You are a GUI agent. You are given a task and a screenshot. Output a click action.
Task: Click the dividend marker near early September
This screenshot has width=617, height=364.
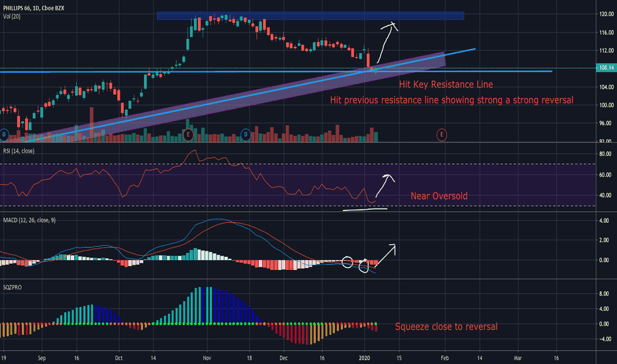coord(4,135)
